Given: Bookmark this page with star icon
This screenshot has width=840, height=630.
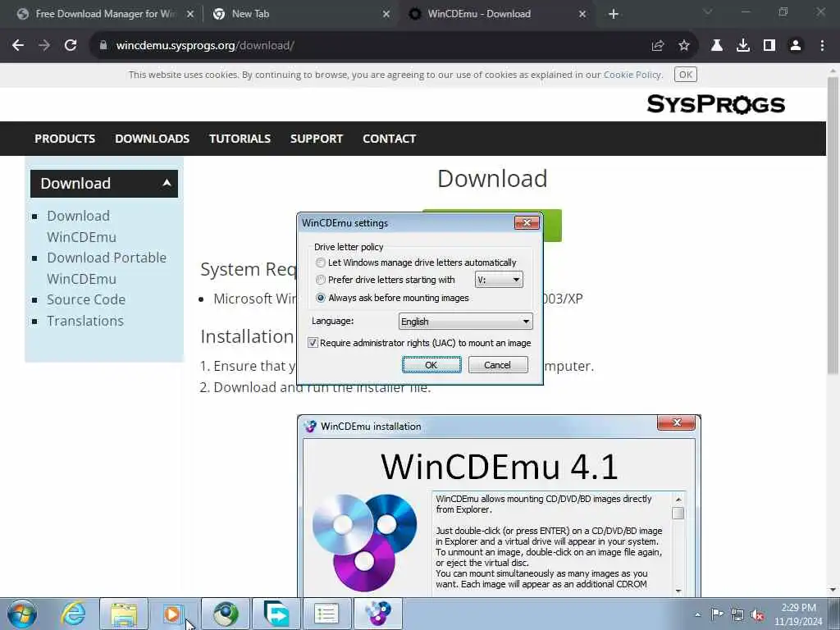Looking at the screenshot, I should coord(683,46).
